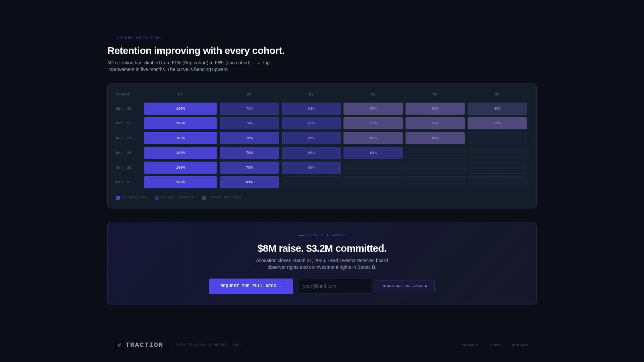
Task: Click the M1 column header
Action: [249, 95]
